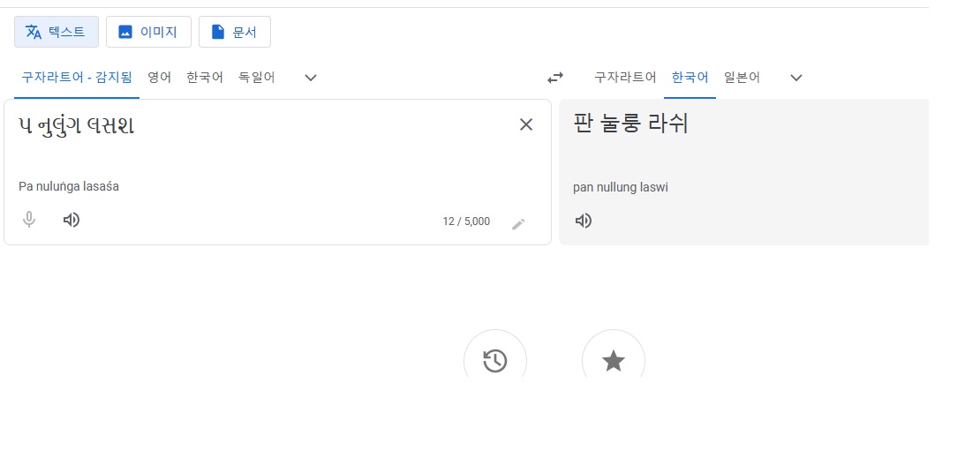Select 텍스트 translation mode
Image resolution: width=980 pixels, height=458 pixels.
tap(57, 32)
